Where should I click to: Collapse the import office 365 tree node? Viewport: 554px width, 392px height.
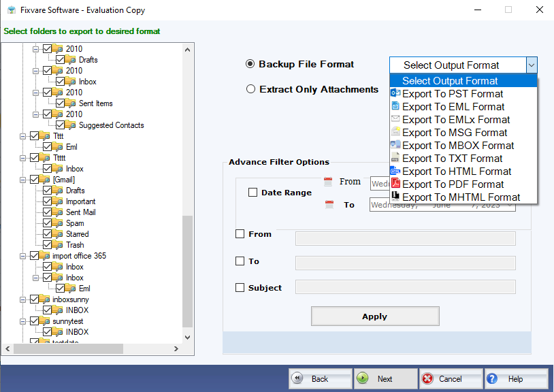tap(24, 255)
